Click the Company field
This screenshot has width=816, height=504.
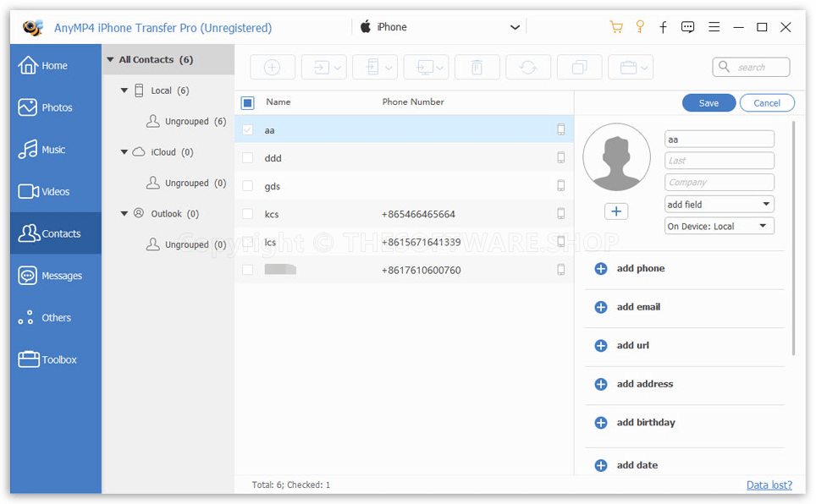coord(720,183)
